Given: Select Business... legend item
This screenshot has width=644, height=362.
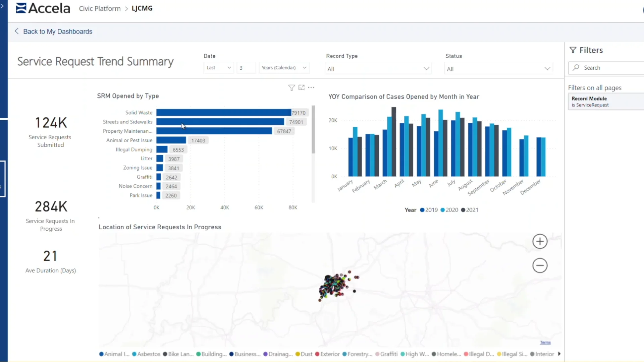Looking at the screenshot, I should [245, 354].
